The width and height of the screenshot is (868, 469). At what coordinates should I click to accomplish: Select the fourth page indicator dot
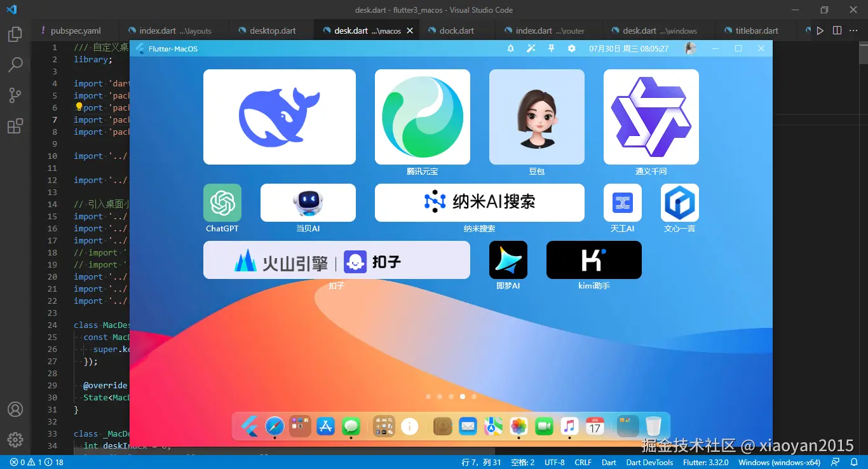463,396
